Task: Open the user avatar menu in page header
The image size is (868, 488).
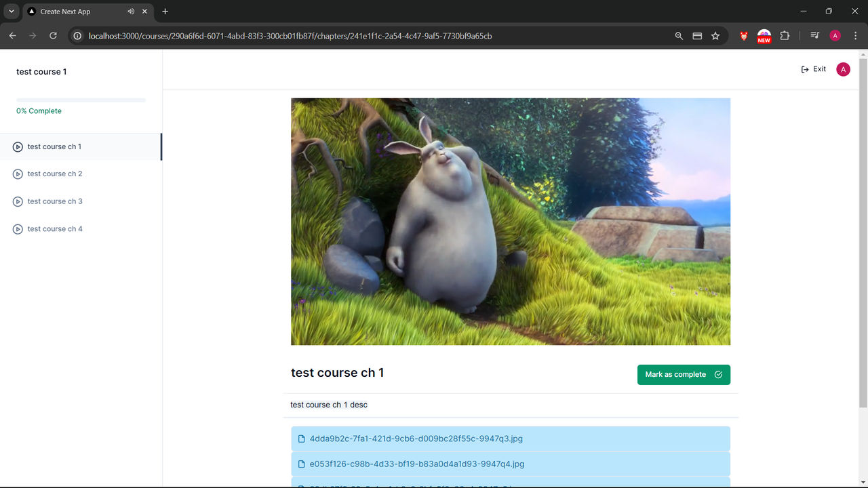Action: (x=843, y=69)
